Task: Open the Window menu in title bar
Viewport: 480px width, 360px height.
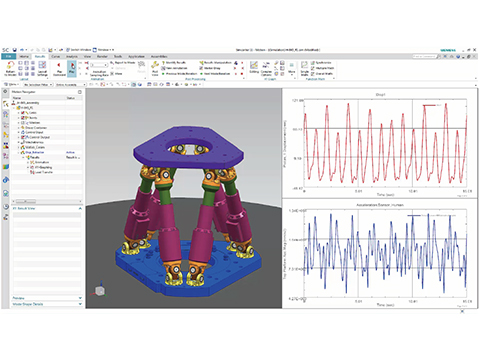Action: [x=103, y=50]
